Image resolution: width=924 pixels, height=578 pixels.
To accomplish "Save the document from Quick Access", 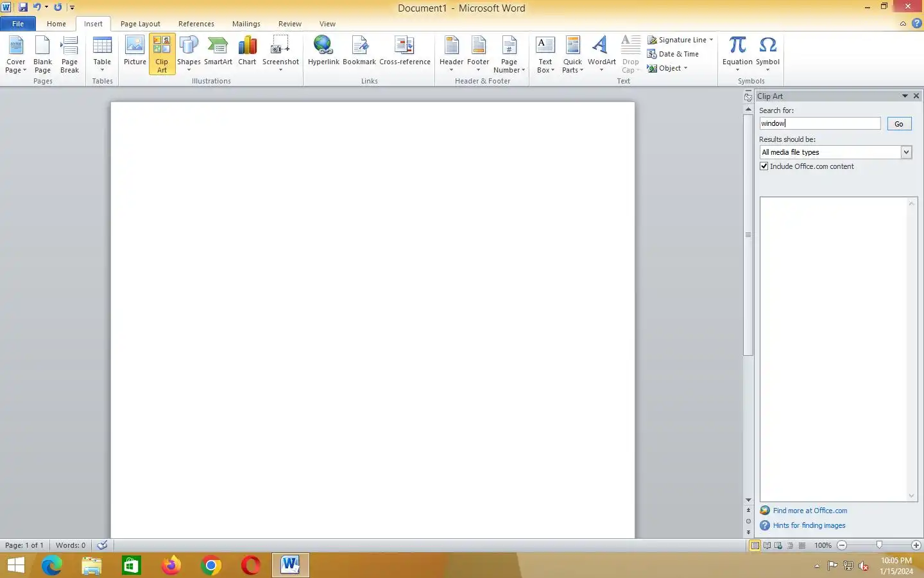I will coord(23,7).
